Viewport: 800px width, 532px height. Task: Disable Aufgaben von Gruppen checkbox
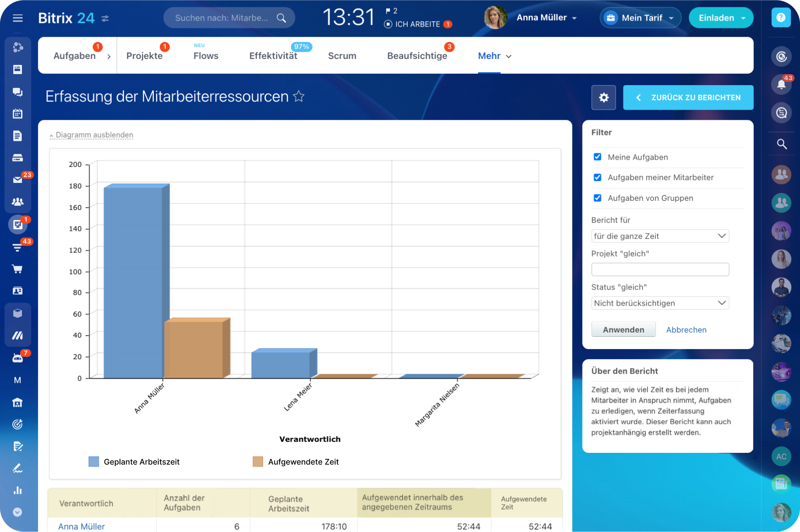pos(597,198)
